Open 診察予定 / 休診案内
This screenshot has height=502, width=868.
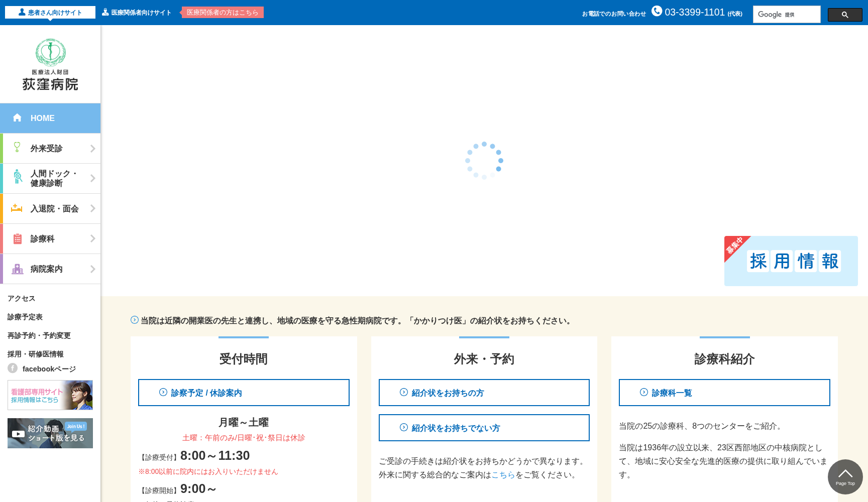pyautogui.click(x=244, y=392)
